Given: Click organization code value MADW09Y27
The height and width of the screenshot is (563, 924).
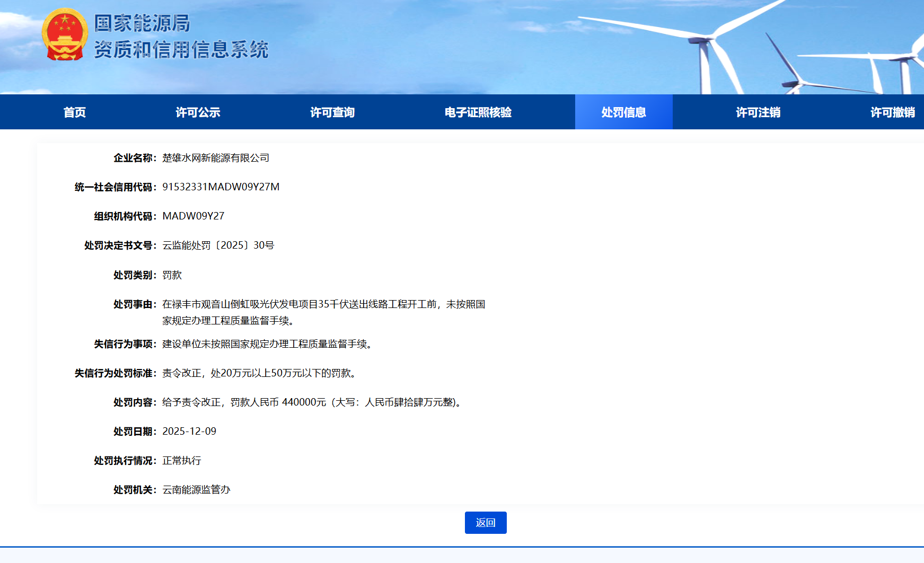Looking at the screenshot, I should click(x=193, y=216).
